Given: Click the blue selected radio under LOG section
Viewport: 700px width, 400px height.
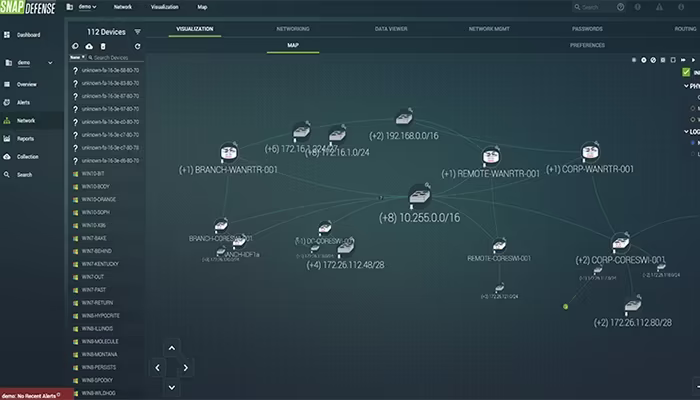Looking at the screenshot, I should pyautogui.click(x=693, y=143).
